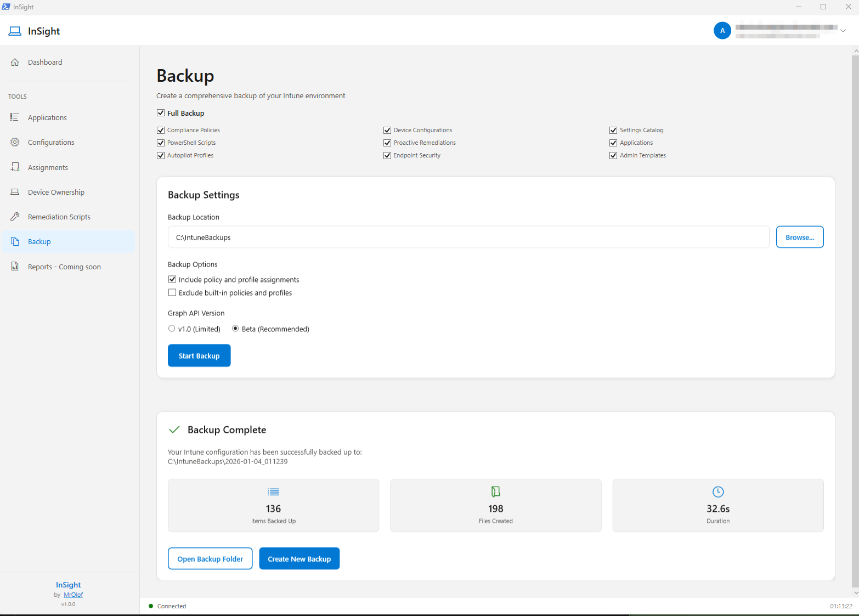
Task: Click the green Backup Complete checkmark icon
Action: (174, 429)
